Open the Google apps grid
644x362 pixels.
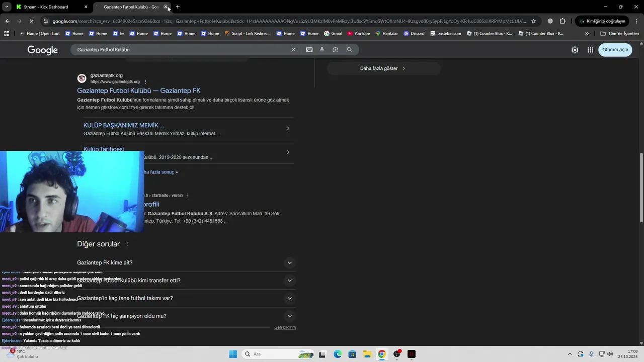click(x=590, y=50)
